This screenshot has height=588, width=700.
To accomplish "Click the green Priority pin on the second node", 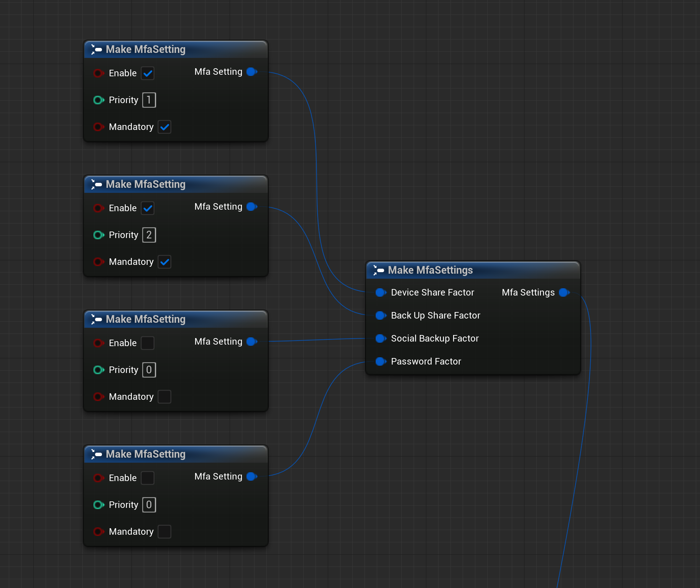I will pos(99,235).
